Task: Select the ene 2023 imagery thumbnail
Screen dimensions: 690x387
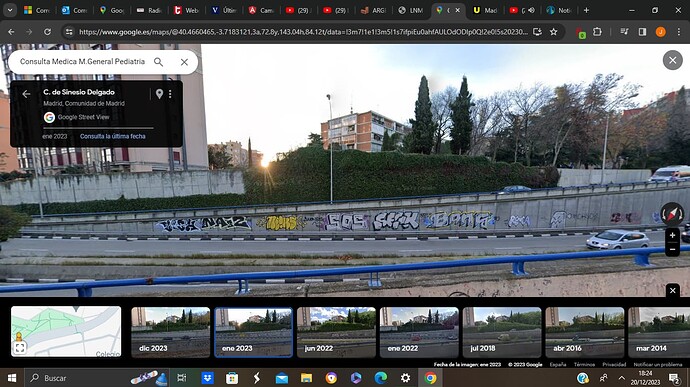Action: (253, 332)
